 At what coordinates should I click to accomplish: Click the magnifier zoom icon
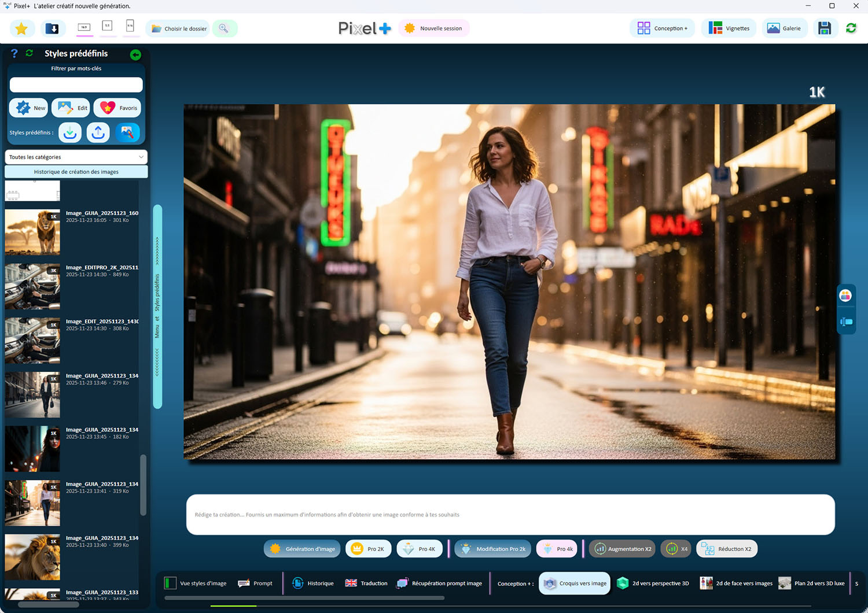(224, 28)
